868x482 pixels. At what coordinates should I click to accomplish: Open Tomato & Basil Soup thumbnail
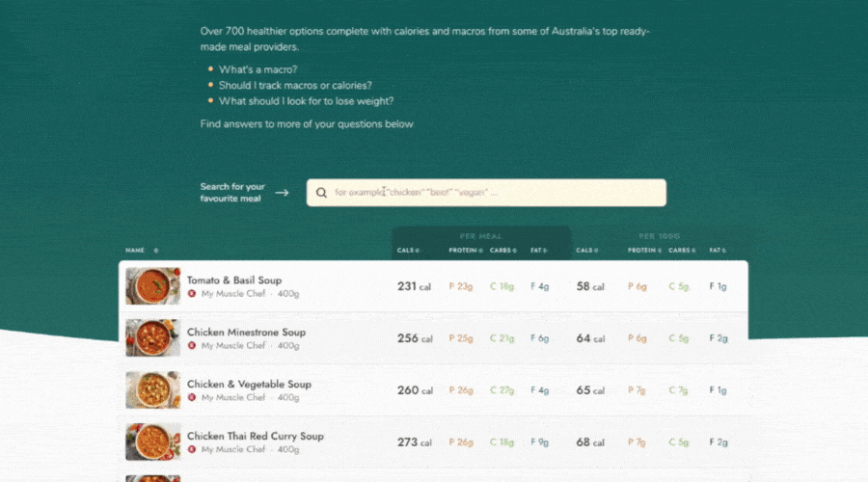[x=152, y=286]
